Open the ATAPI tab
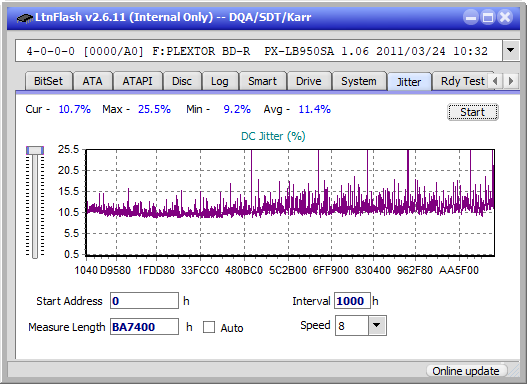This screenshot has width=527, height=384. (137, 81)
